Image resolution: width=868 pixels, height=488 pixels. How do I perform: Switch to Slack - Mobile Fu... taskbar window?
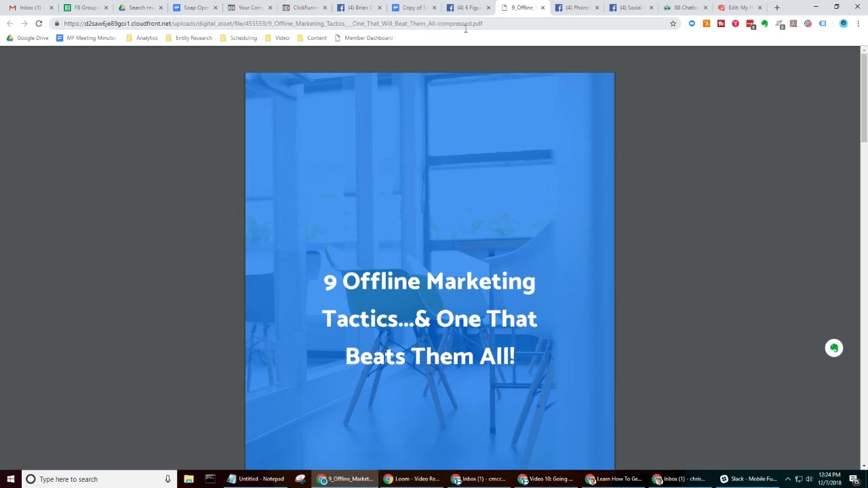pos(748,479)
